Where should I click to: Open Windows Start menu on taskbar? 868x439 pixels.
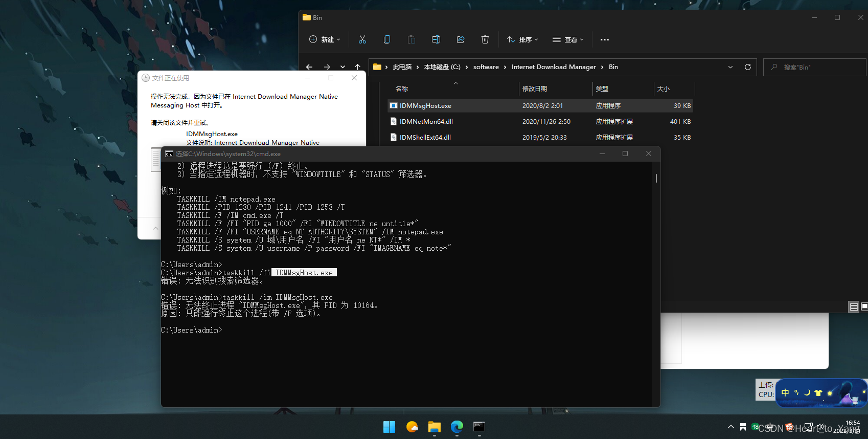coord(390,427)
